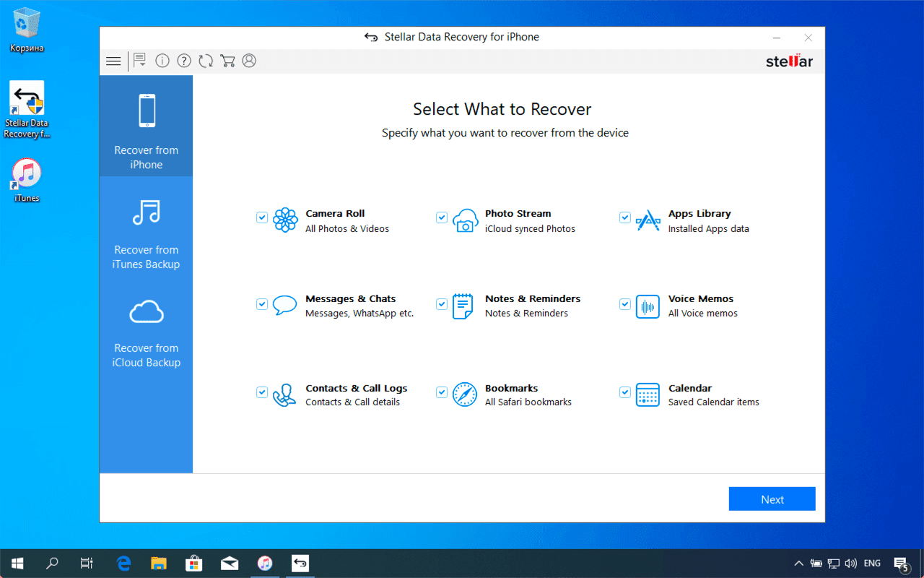
Task: Click the information (i) icon in the toolbar
Action: coord(162,61)
